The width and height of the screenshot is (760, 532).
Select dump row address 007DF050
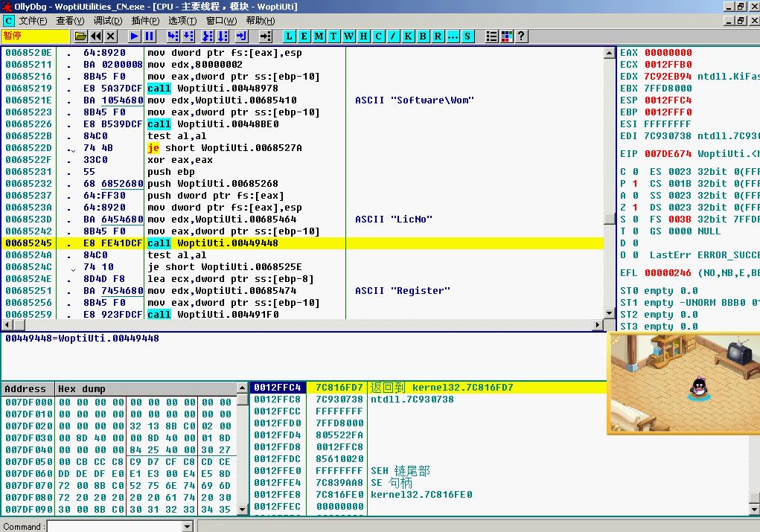tap(28, 462)
